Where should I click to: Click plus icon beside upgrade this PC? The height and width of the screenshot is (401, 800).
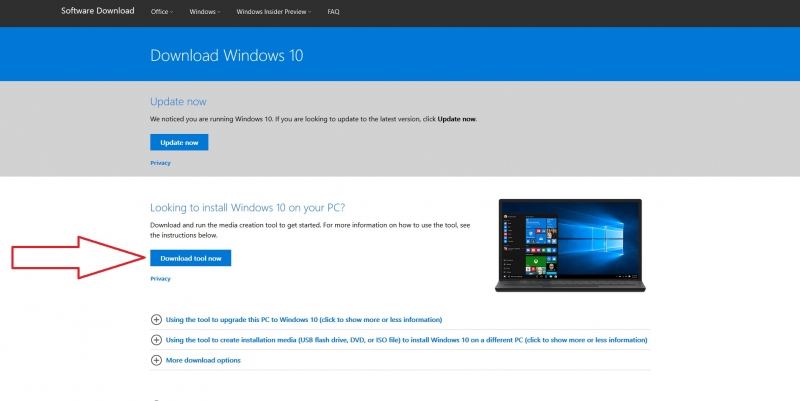coord(156,320)
